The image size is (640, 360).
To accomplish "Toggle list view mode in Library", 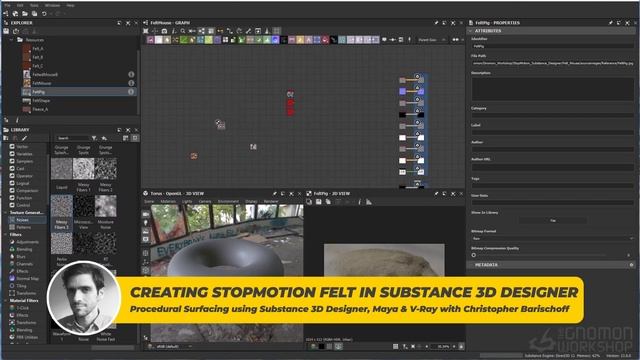I will tap(126, 138).
